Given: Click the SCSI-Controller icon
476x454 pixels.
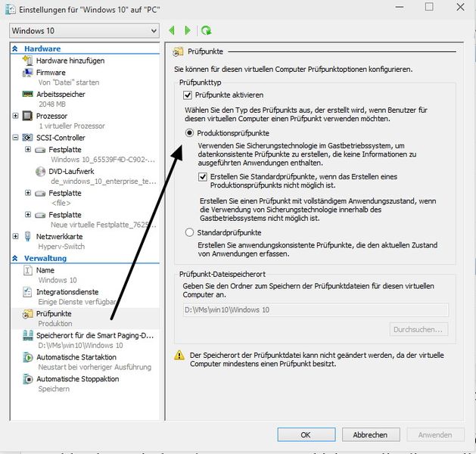Looking at the screenshot, I should point(28,138).
